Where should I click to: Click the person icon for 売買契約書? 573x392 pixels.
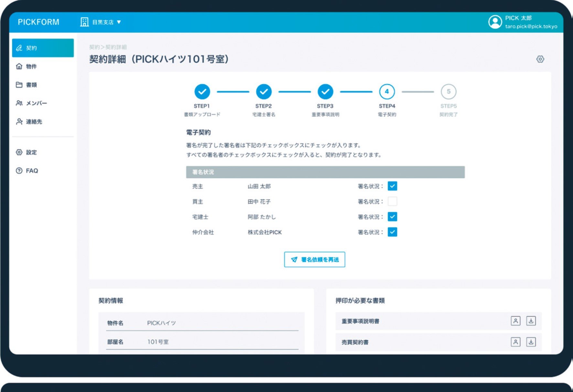coord(515,342)
